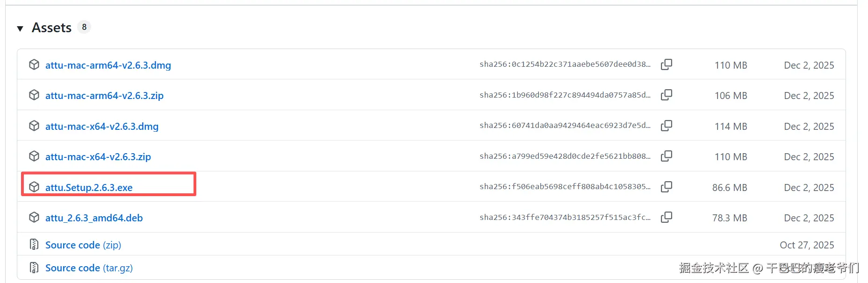Download Source code (zip)
The width and height of the screenshot is (868, 283).
tap(83, 245)
